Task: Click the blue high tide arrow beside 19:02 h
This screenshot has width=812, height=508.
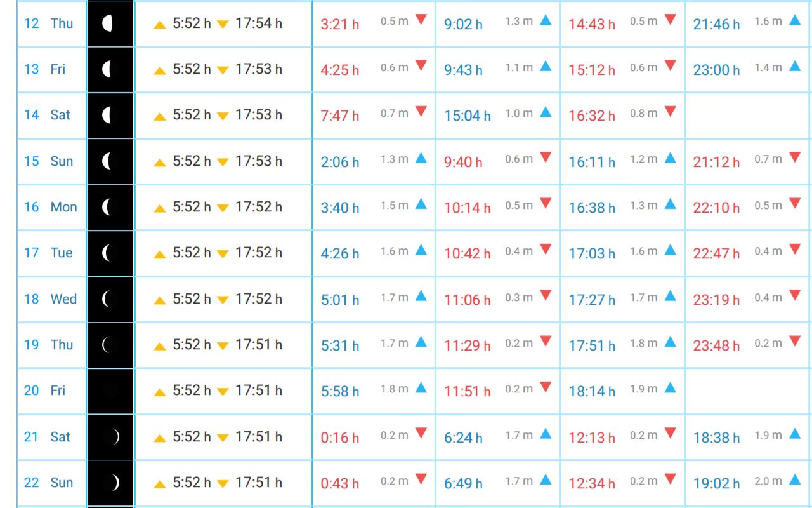Action: [794, 479]
